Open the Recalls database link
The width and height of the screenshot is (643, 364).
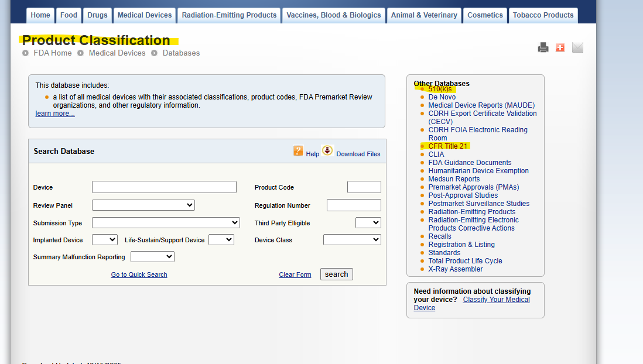tap(440, 236)
